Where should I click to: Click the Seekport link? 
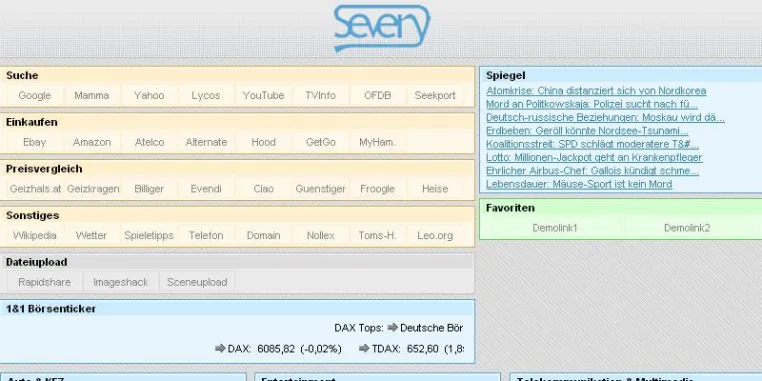pyautogui.click(x=434, y=95)
